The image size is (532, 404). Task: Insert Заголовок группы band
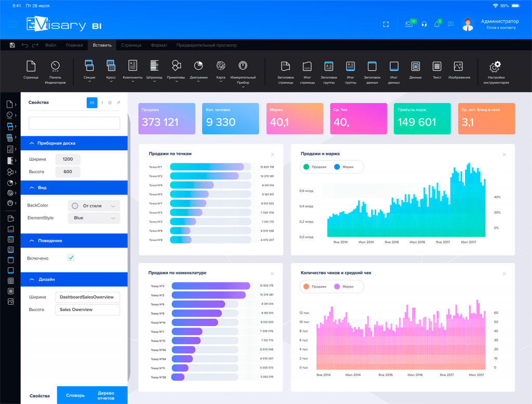click(x=329, y=72)
